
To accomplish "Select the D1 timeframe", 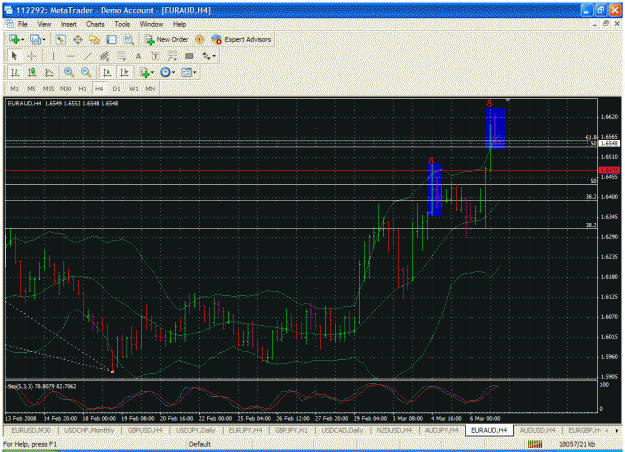I will coord(116,88).
